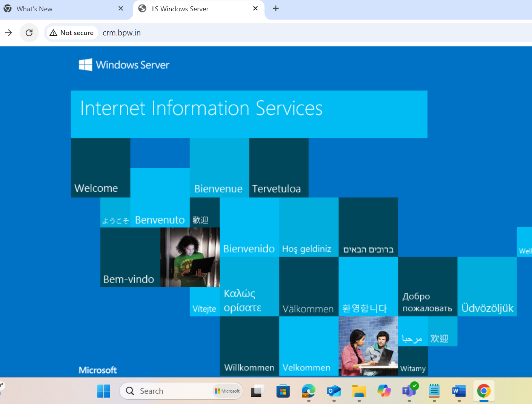532x404 pixels.
Task: Click the photo of two people with laptop
Action: [368, 346]
